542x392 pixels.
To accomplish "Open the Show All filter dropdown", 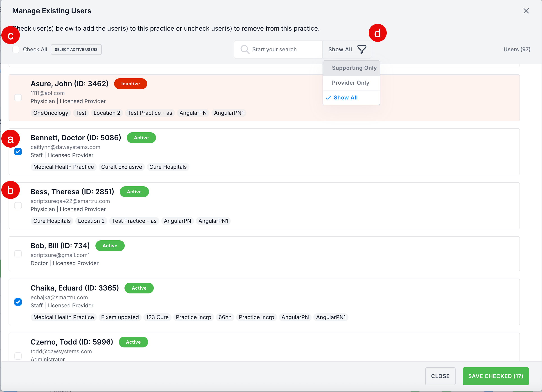I will [340, 50].
